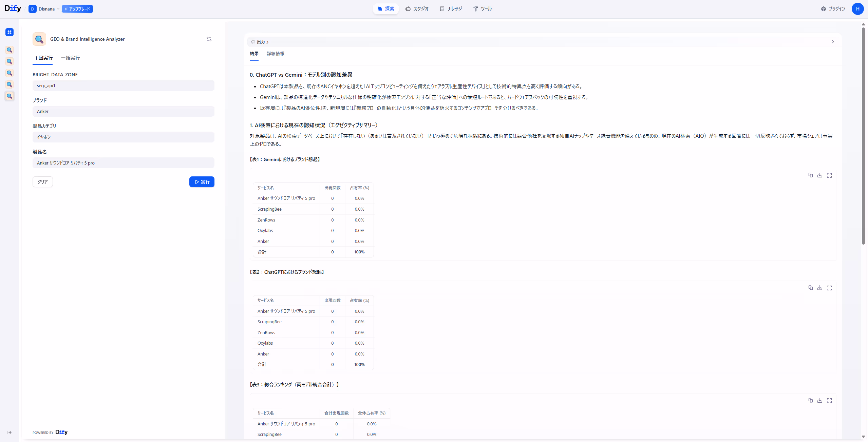Click ZenRows row in Gemini table
The height and width of the screenshot is (442, 868).
(x=313, y=220)
